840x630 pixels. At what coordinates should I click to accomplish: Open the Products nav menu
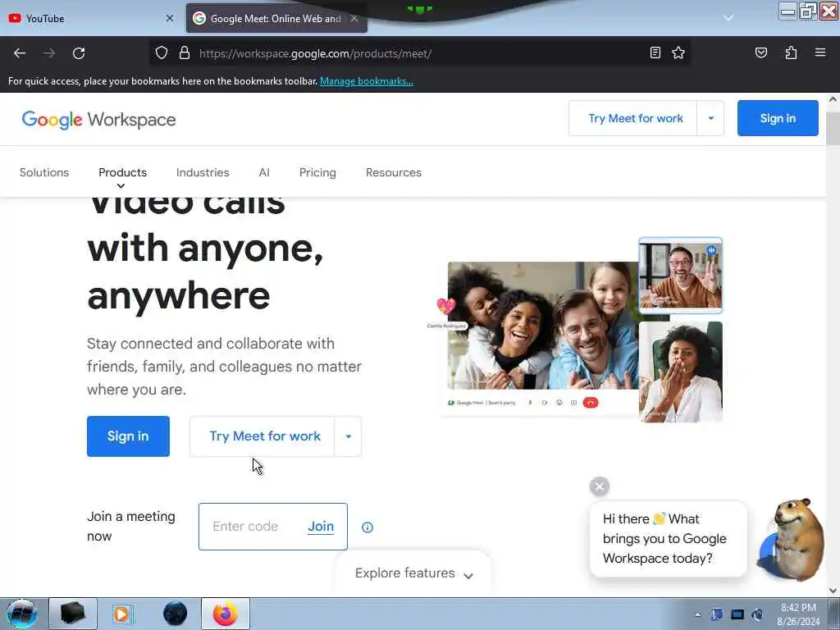[x=123, y=172]
